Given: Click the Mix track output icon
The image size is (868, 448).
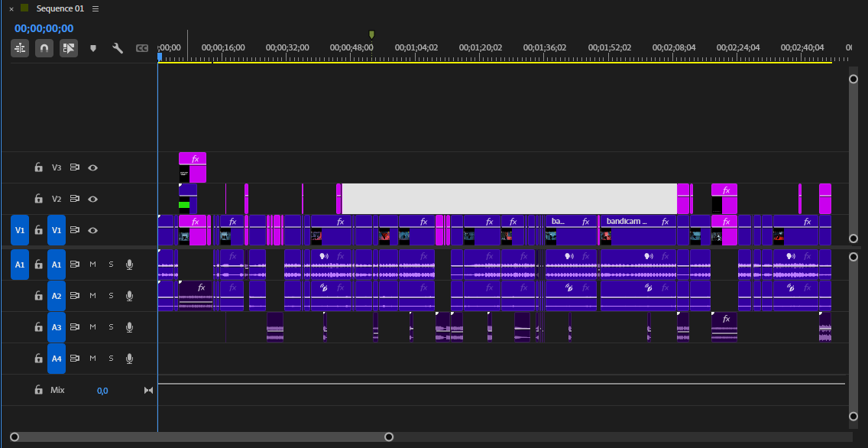Looking at the screenshot, I should tap(148, 391).
